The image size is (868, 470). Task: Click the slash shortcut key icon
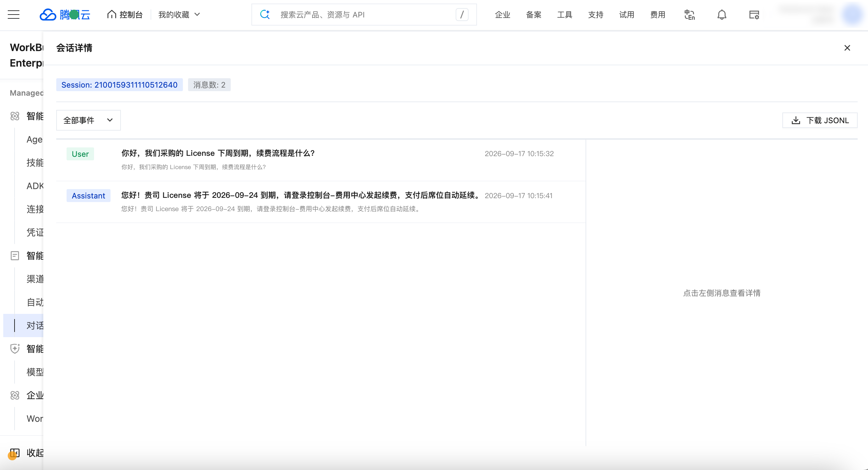tap(462, 15)
